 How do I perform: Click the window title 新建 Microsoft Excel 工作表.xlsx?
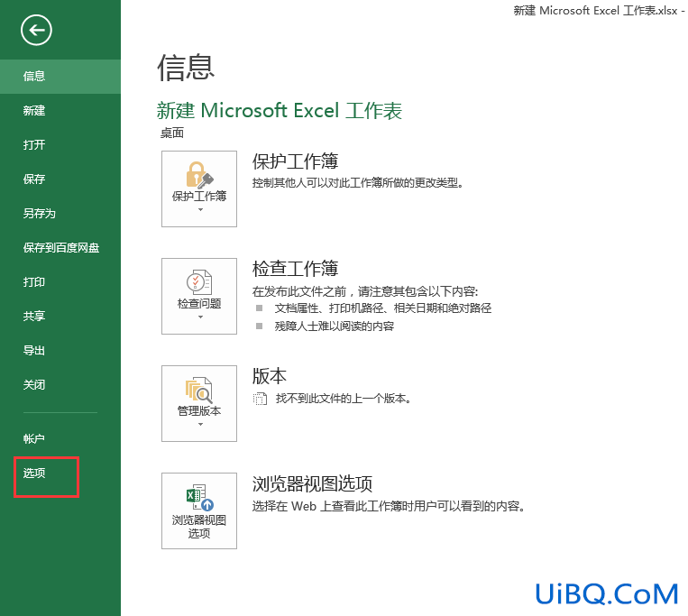tap(595, 11)
